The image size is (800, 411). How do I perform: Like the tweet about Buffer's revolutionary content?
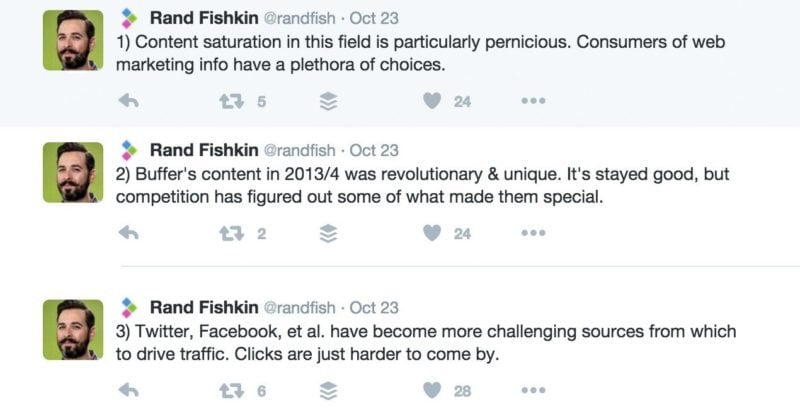tap(432, 233)
